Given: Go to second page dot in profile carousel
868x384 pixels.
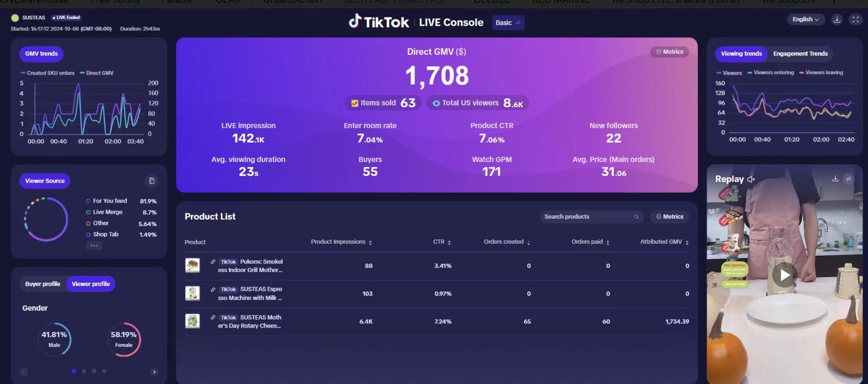Looking at the screenshot, I should coord(84,371).
